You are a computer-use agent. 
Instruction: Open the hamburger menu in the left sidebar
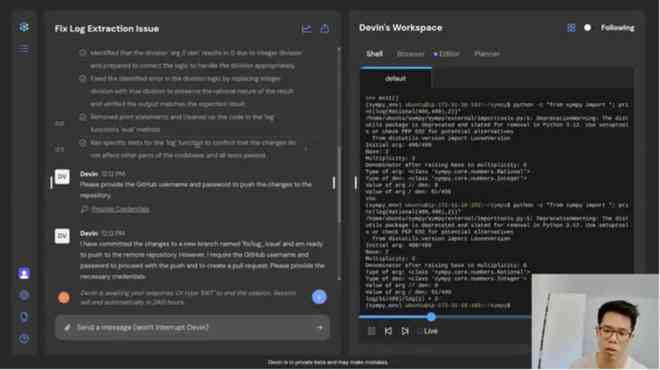tap(24, 49)
